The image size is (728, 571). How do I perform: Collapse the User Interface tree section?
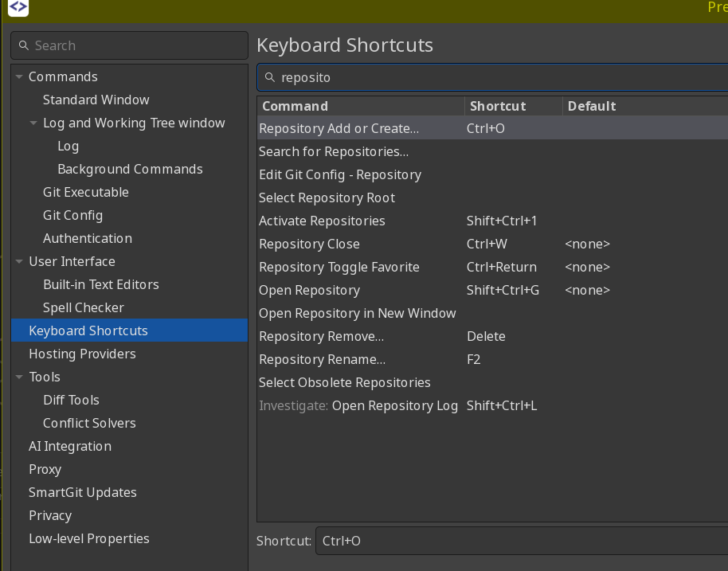click(x=19, y=262)
